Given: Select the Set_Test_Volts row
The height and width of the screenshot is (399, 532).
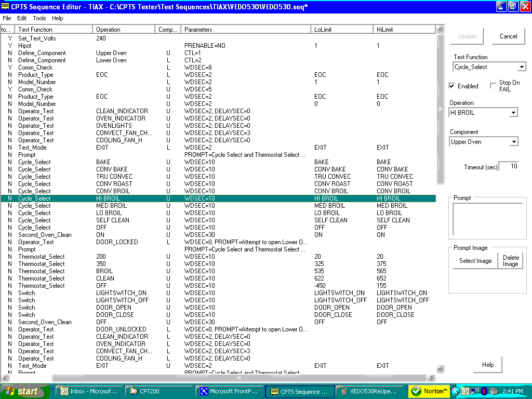Looking at the screenshot, I should pos(218,38).
